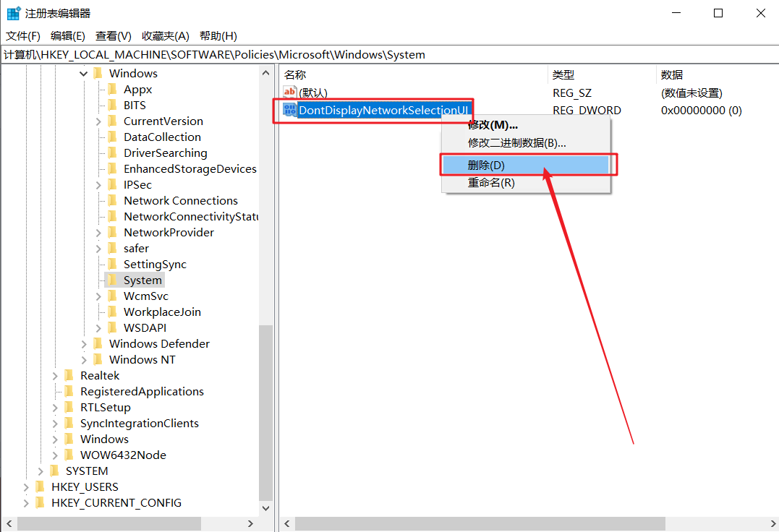Click the string value icon for (默认)

(x=289, y=93)
